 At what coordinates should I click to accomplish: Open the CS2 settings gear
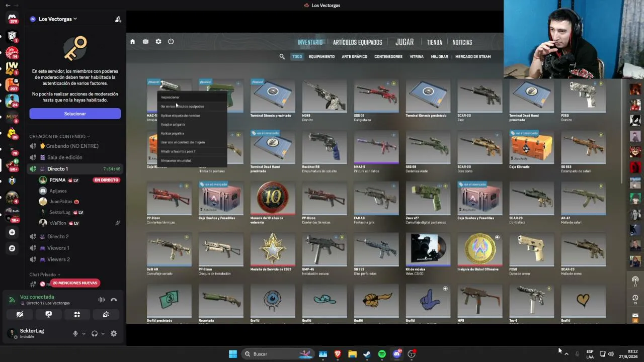tap(158, 42)
